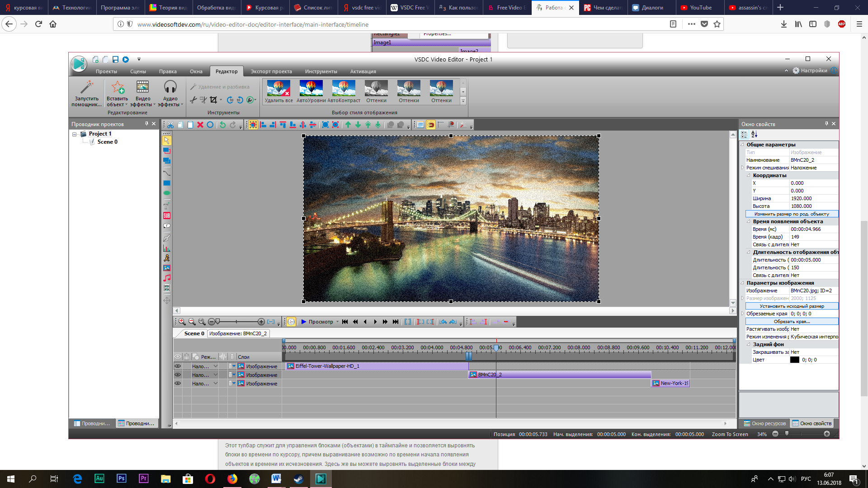868x488 pixels.
Task: Select the SUB subtitle tool
Action: 167,216
